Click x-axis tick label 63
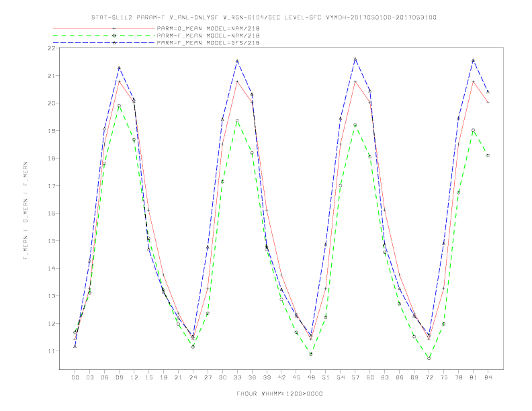The width and height of the screenshot is (532, 411). click(385, 377)
